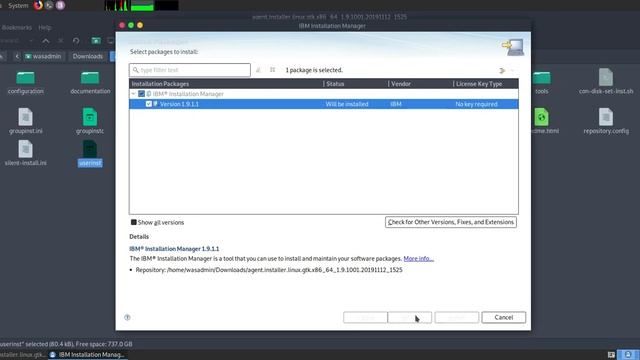Collapse the IBM Installation Manager tree node
Screen dimensions: 640x360
[x=133, y=94]
